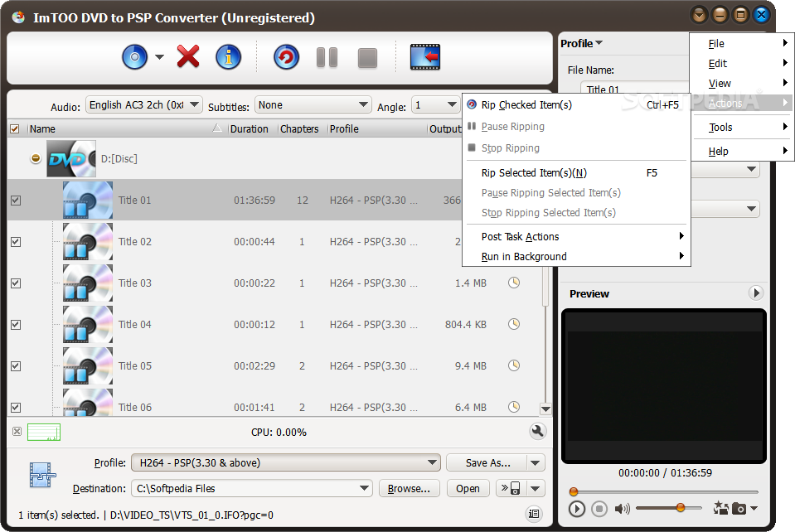Image resolution: width=795 pixels, height=532 pixels.
Task: Open the Run in Background submenu
Action: (x=576, y=256)
